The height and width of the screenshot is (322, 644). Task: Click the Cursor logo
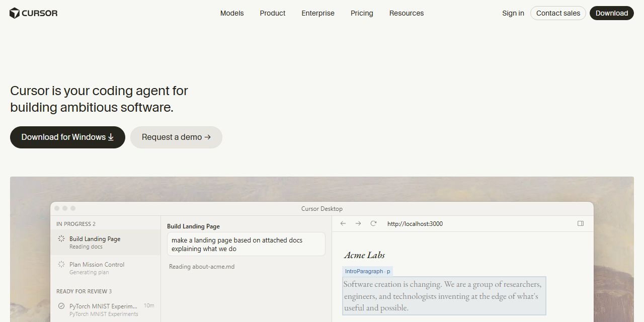(x=33, y=13)
